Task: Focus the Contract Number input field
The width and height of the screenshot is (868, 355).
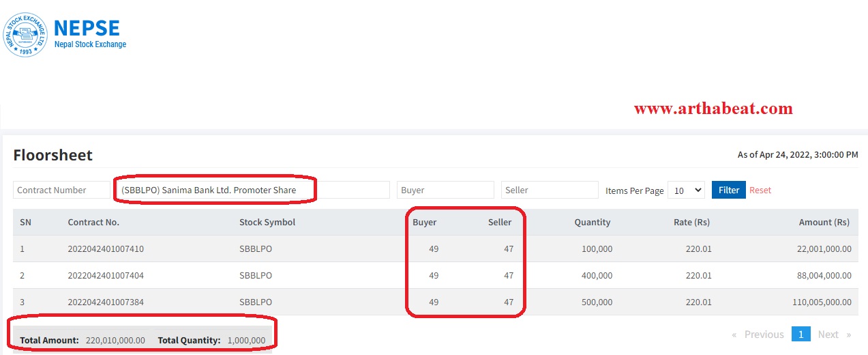Action: [x=61, y=190]
